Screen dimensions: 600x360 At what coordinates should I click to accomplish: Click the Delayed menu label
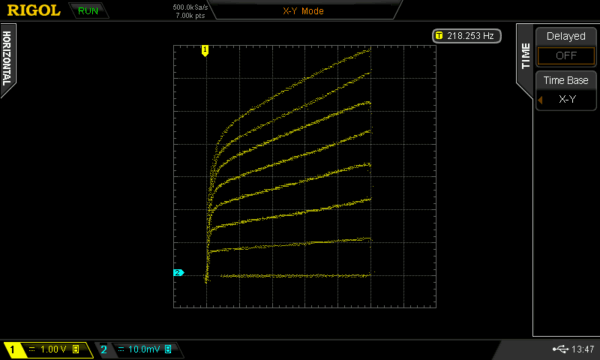[x=566, y=36]
